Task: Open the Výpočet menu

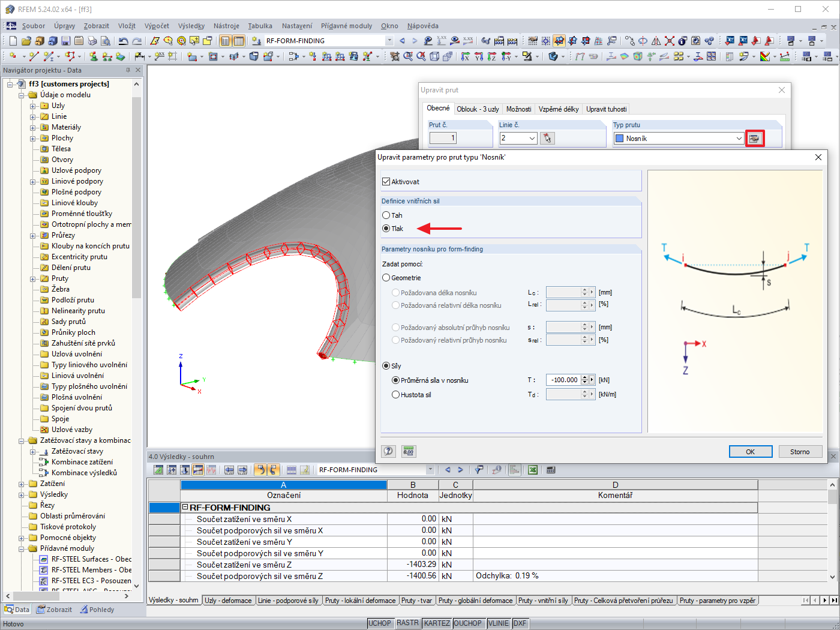Action: tap(157, 26)
